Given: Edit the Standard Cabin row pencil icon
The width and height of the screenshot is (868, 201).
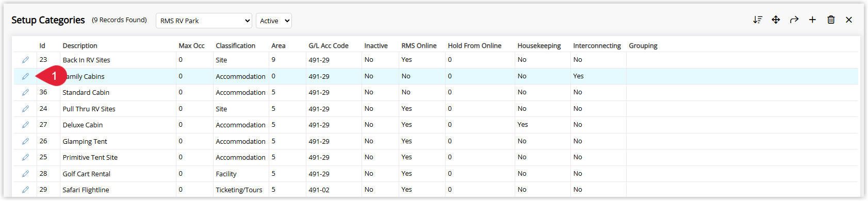Looking at the screenshot, I should (x=25, y=92).
